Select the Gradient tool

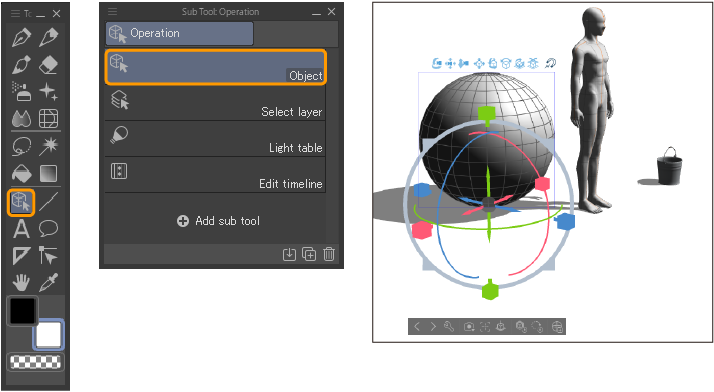(x=49, y=173)
